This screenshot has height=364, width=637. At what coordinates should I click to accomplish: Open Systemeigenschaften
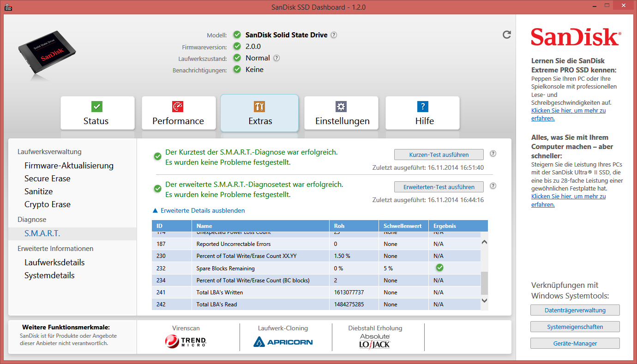(x=575, y=327)
